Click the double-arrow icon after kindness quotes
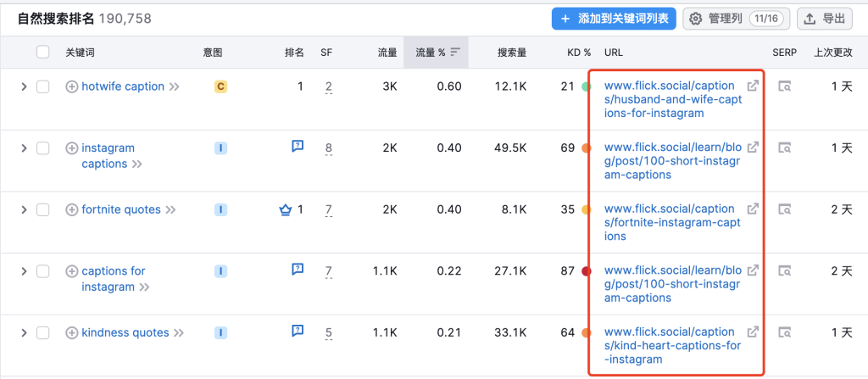The image size is (868, 379). point(179,333)
